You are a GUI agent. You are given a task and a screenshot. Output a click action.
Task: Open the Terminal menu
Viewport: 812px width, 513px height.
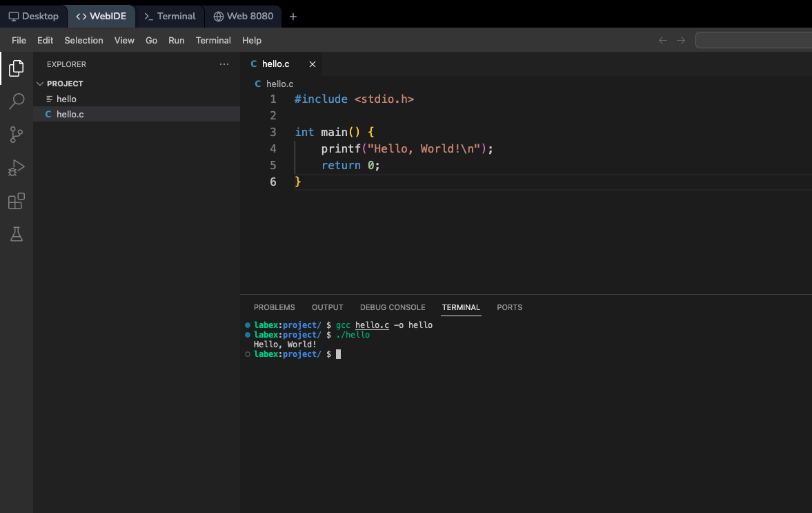click(x=212, y=40)
